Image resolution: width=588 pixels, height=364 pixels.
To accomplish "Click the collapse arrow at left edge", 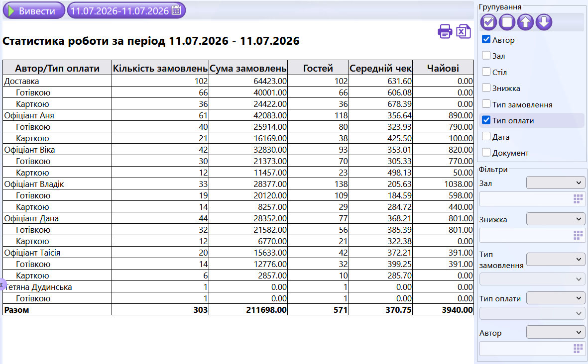I will tap(2, 284).
